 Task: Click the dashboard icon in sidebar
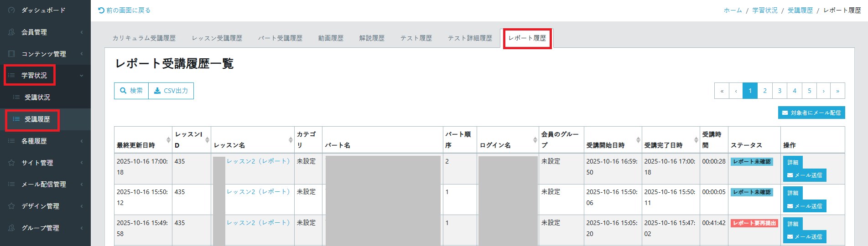(x=12, y=10)
